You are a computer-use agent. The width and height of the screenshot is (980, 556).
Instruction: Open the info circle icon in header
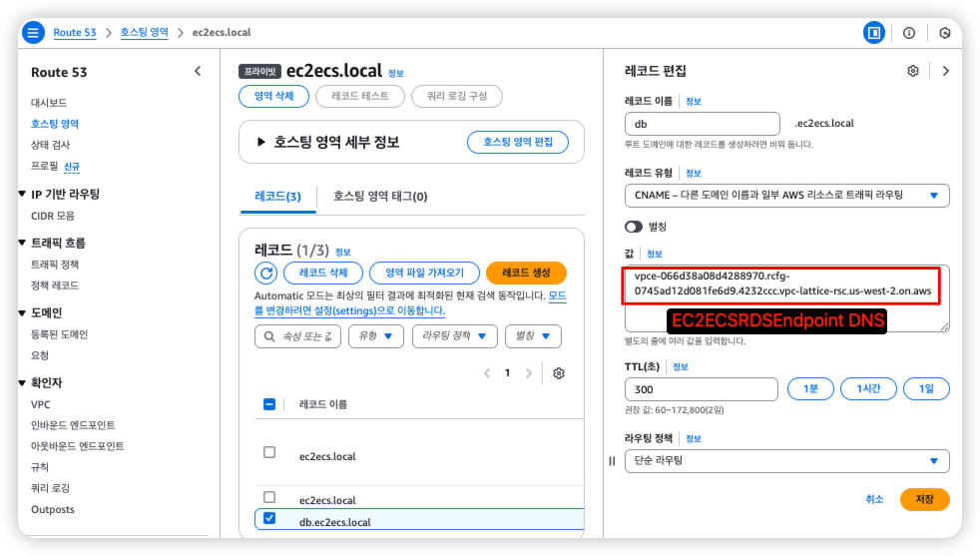pos(909,33)
